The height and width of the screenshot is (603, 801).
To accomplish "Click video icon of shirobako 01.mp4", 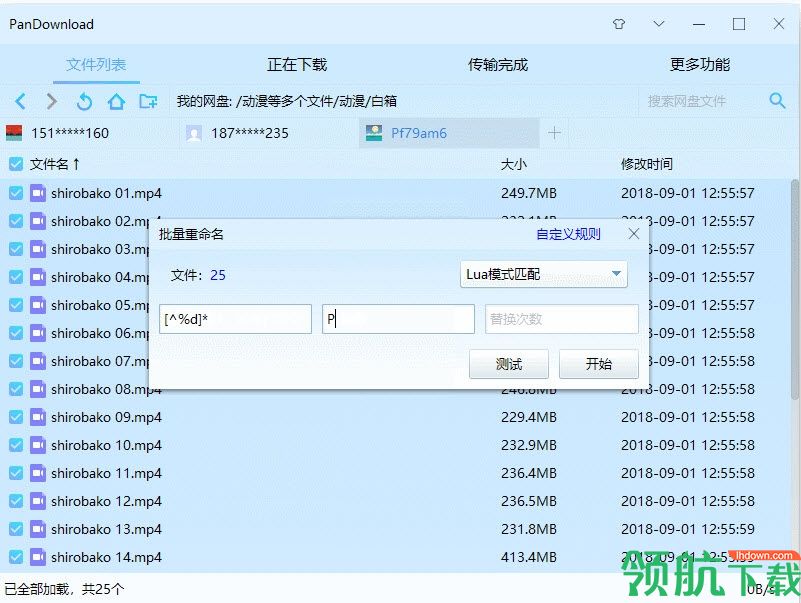I will (38, 193).
